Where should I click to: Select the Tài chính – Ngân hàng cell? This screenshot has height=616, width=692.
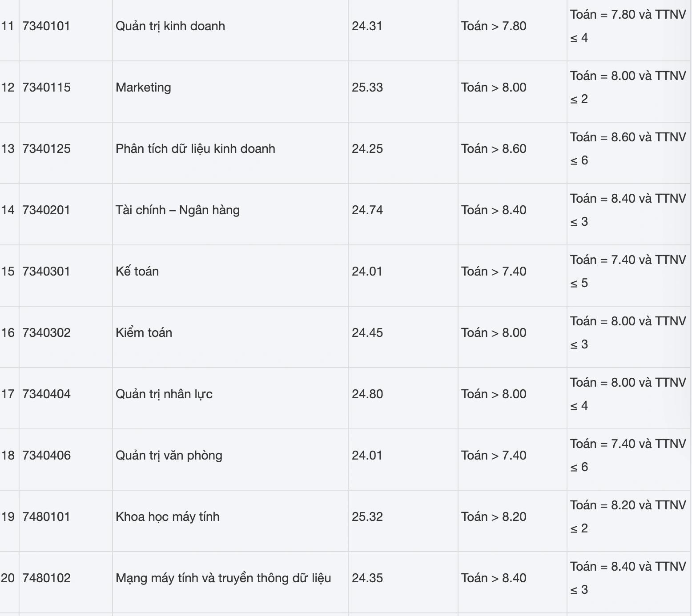(x=177, y=210)
